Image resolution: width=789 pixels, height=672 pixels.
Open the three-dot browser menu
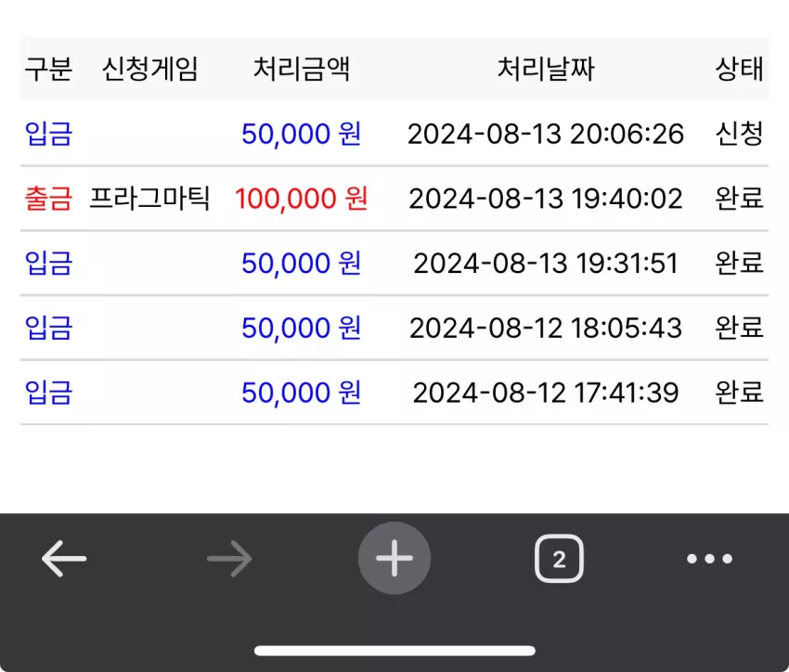coord(709,559)
